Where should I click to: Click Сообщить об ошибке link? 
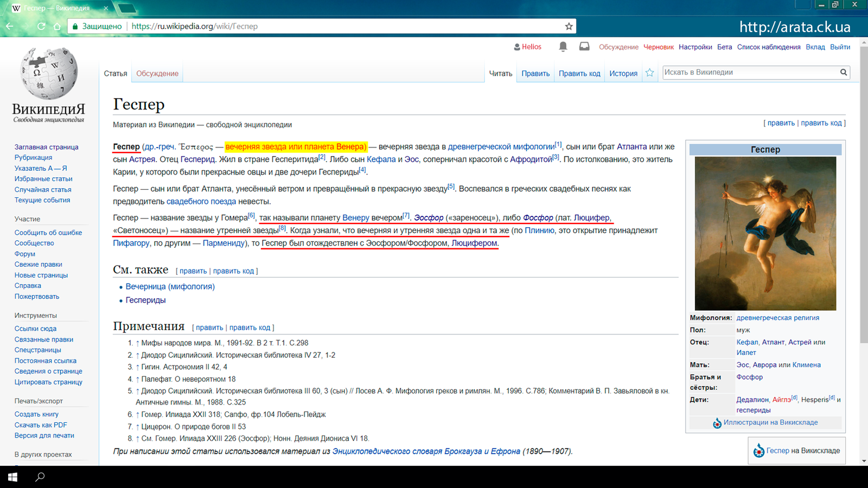[x=48, y=232]
